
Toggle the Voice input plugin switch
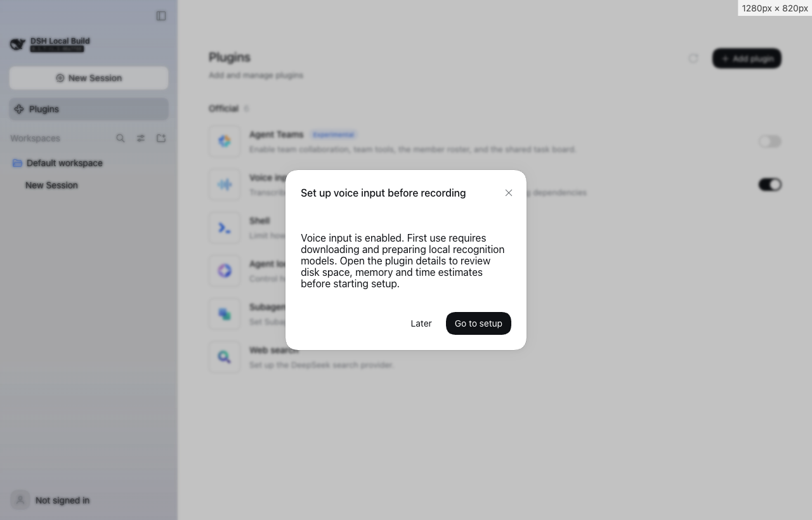pos(769,185)
